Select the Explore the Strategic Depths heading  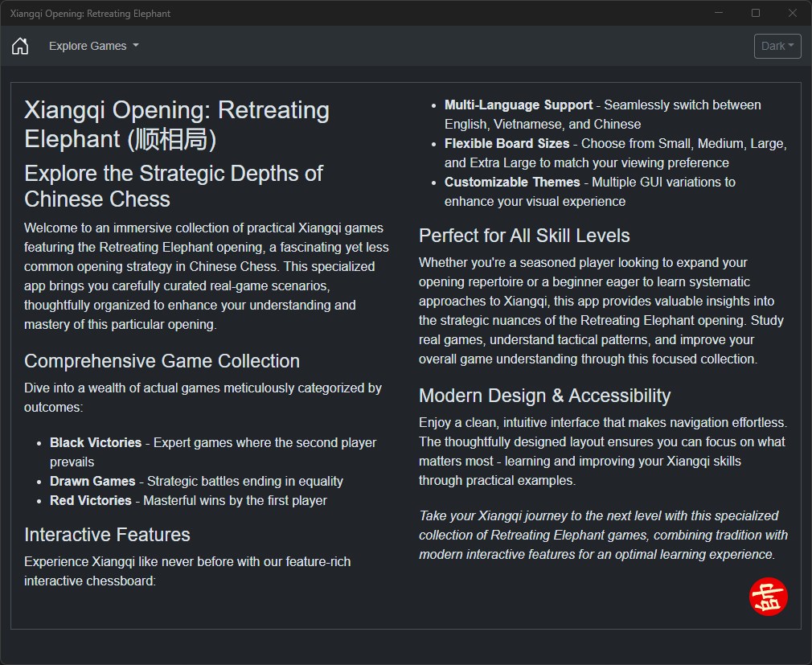click(x=174, y=186)
